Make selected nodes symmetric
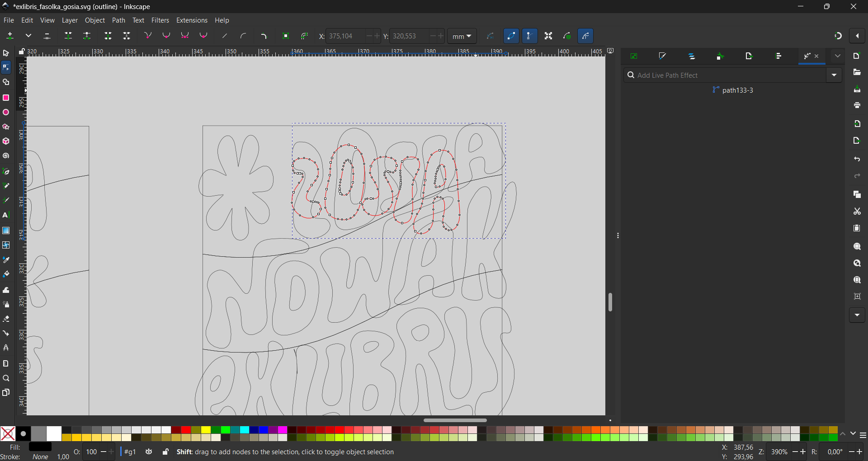Screen dimensions: 868x461 (x=185, y=36)
